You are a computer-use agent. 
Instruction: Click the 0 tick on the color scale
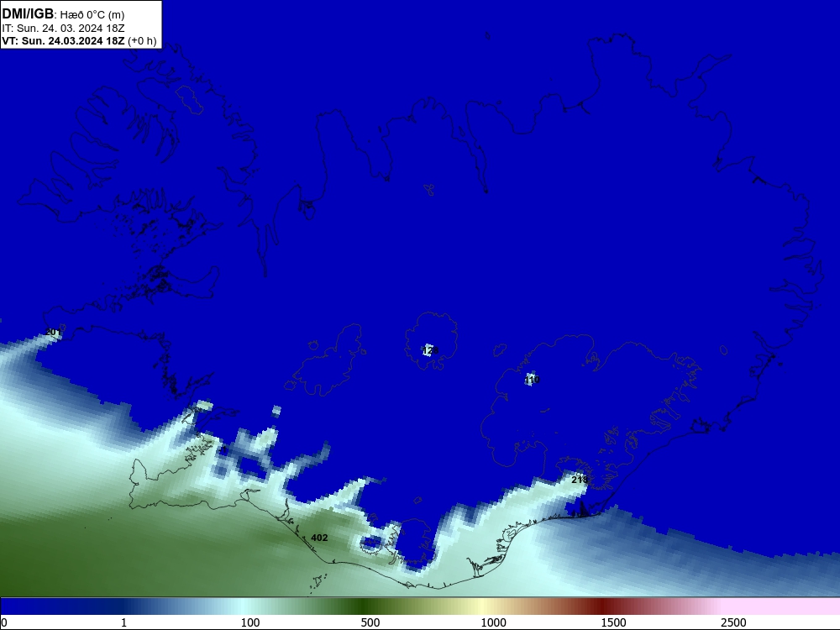point(4,622)
